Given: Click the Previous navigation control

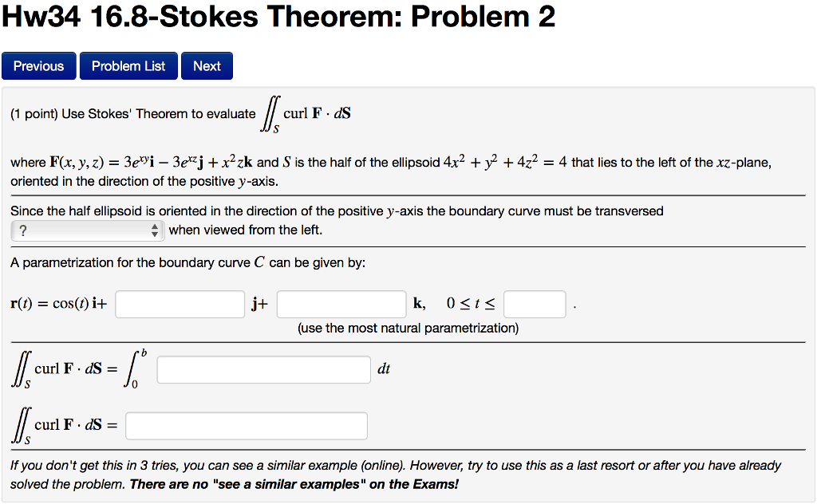Looking at the screenshot, I should pyautogui.click(x=38, y=65).
